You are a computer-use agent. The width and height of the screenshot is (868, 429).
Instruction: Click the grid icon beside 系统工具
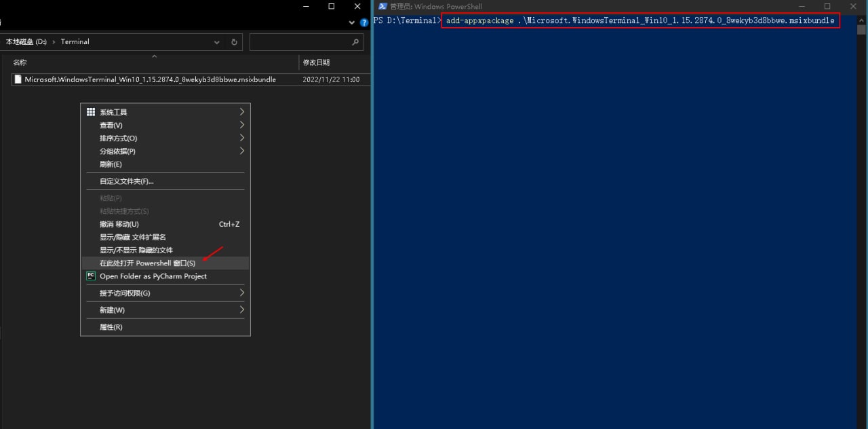click(x=91, y=112)
